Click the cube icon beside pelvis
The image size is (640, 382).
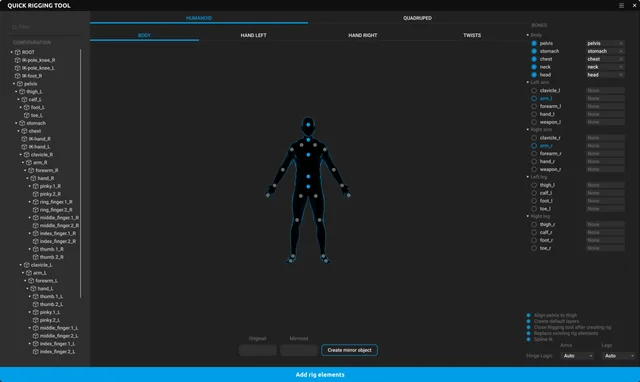[x=20, y=84]
